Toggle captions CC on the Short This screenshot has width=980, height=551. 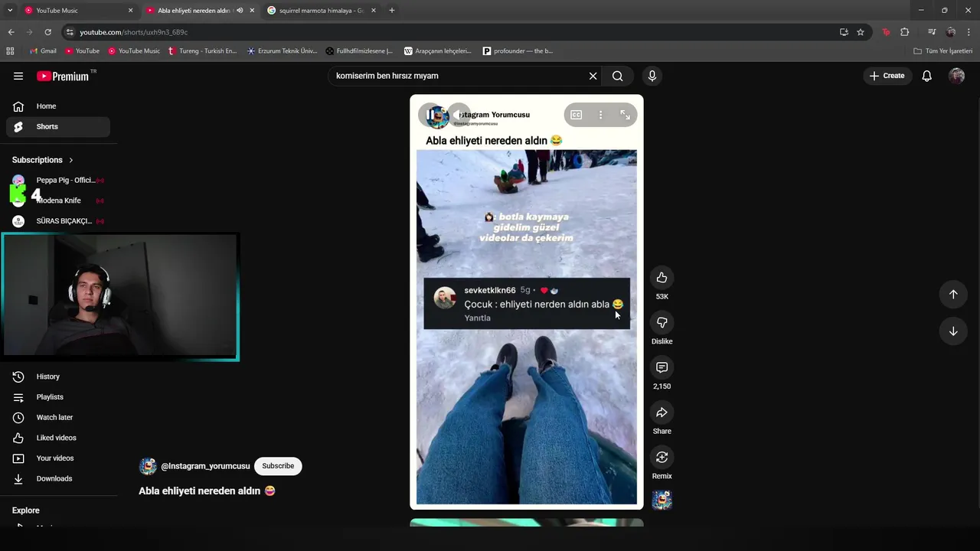coord(576,115)
